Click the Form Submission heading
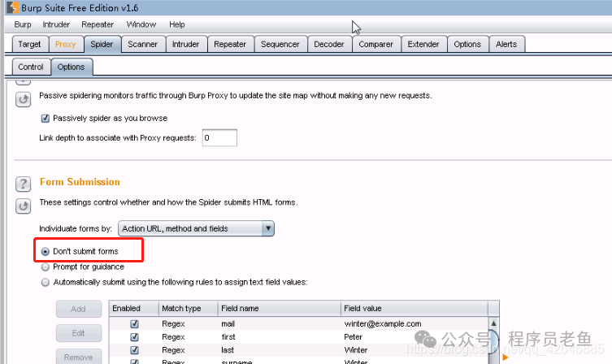The image size is (612, 364). tap(80, 182)
